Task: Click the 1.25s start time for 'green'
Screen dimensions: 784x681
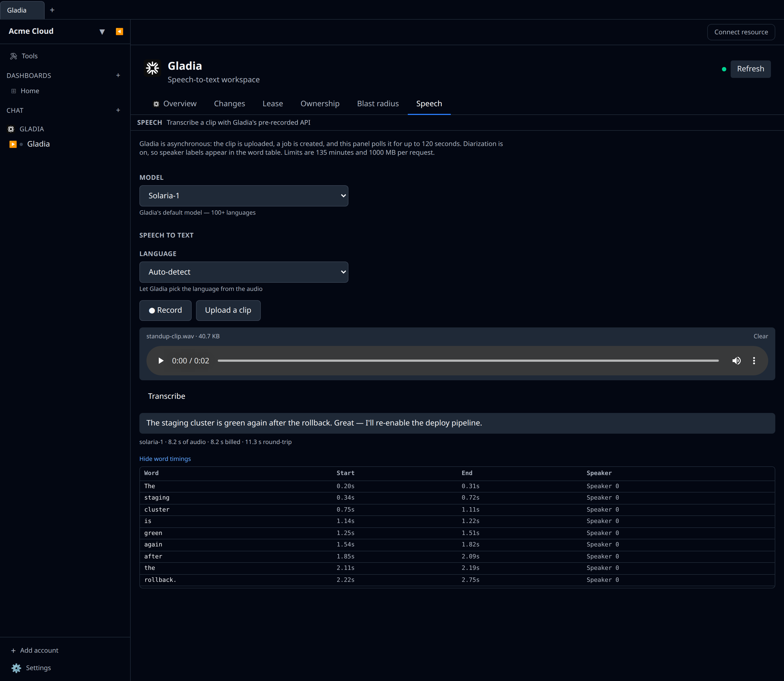Action: (x=345, y=533)
